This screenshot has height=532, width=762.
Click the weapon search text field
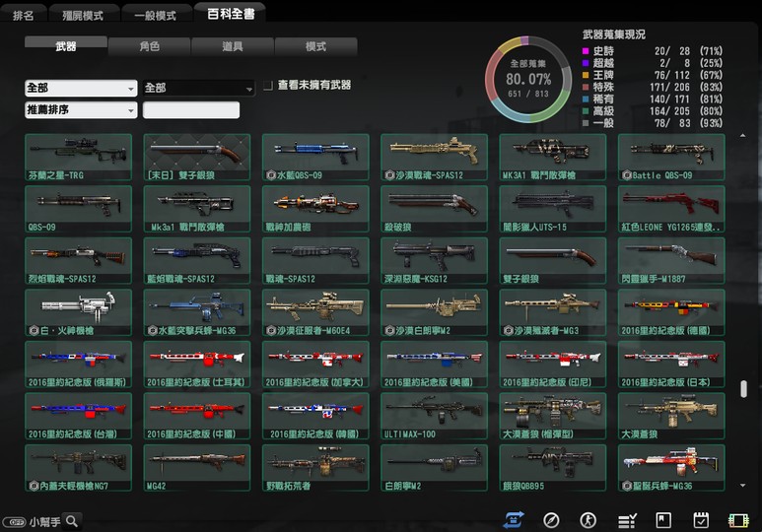coord(191,110)
